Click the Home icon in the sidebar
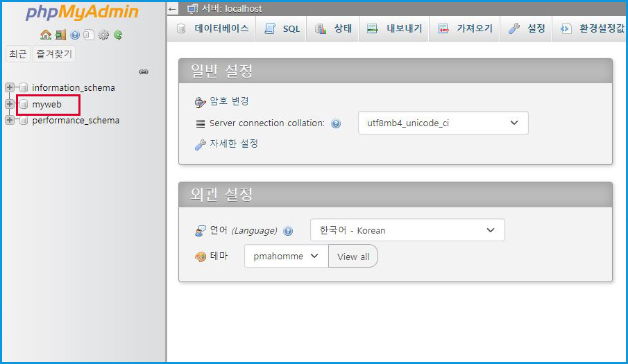Screen dimensions: 628x364 (46, 35)
